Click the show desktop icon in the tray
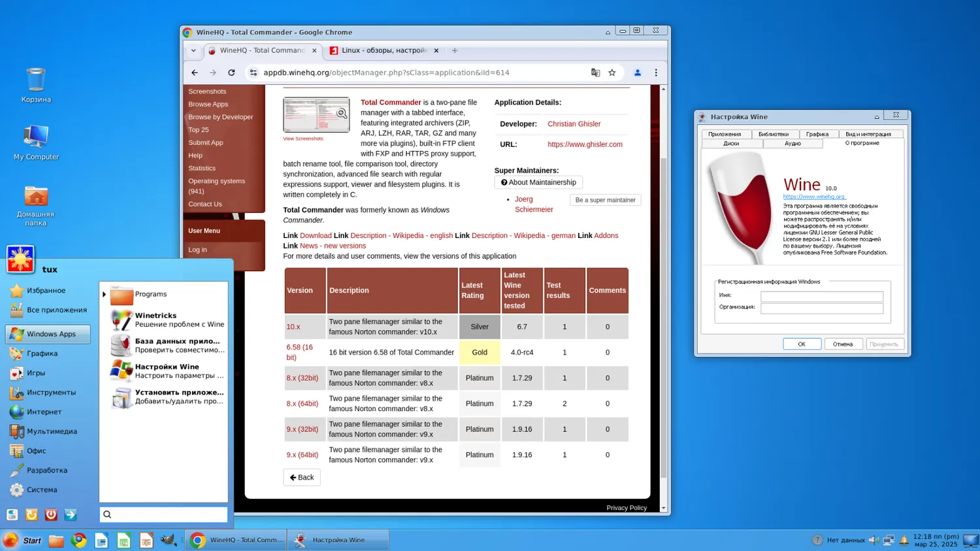This screenshot has height=551, width=980. (971, 540)
